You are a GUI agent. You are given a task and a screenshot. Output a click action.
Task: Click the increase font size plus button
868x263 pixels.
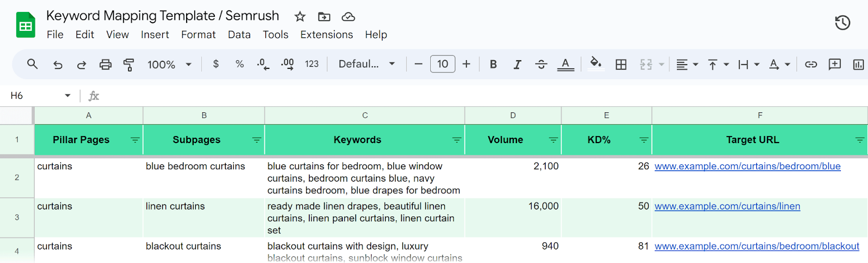[x=466, y=64]
